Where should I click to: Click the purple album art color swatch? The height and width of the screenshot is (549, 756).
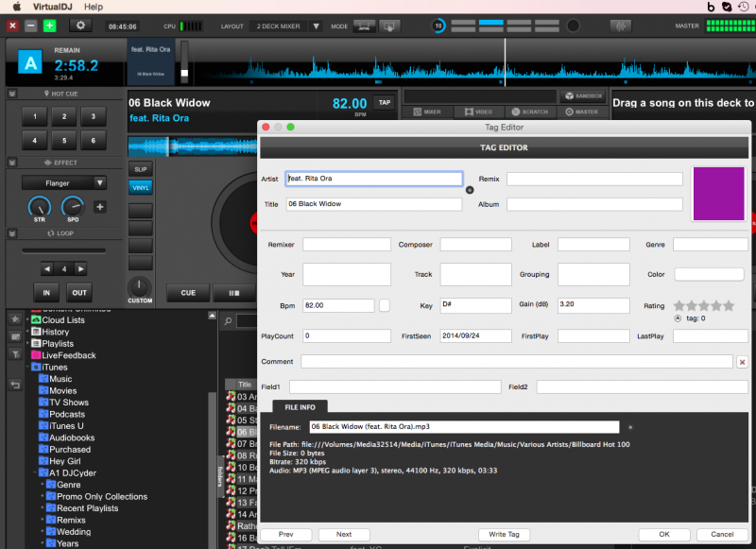(718, 194)
